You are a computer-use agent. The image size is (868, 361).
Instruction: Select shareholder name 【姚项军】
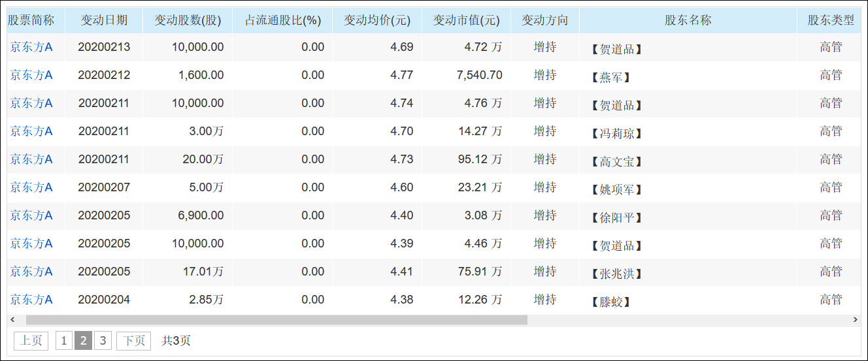[616, 190]
